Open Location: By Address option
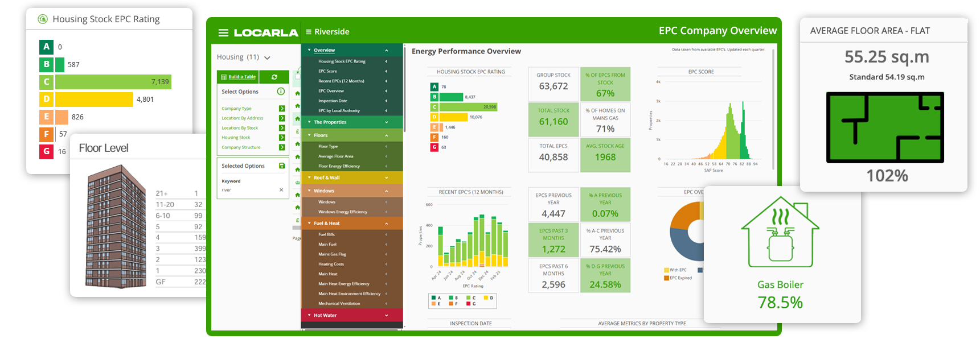Viewport: 980px width, 343px height. click(x=243, y=118)
